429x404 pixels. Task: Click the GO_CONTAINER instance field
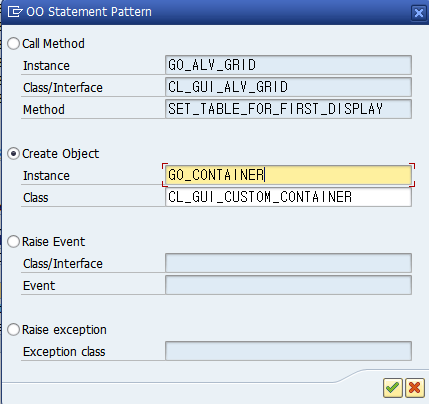click(x=288, y=175)
